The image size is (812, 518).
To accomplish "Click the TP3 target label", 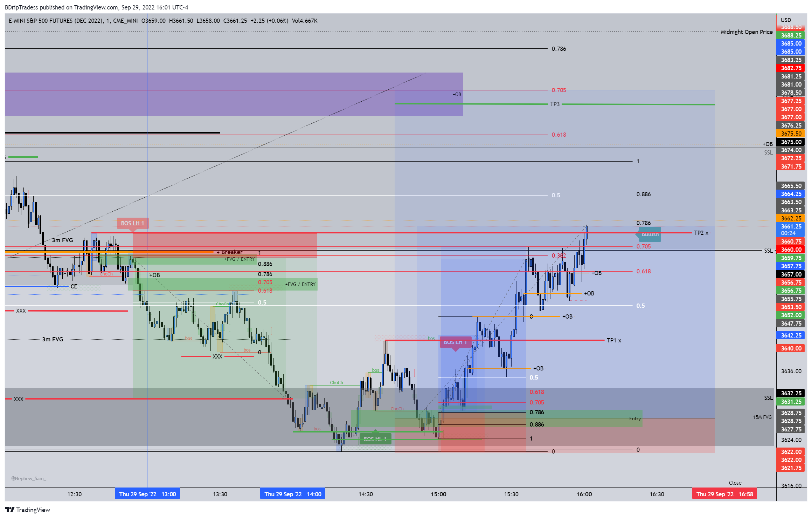I will tap(555, 104).
